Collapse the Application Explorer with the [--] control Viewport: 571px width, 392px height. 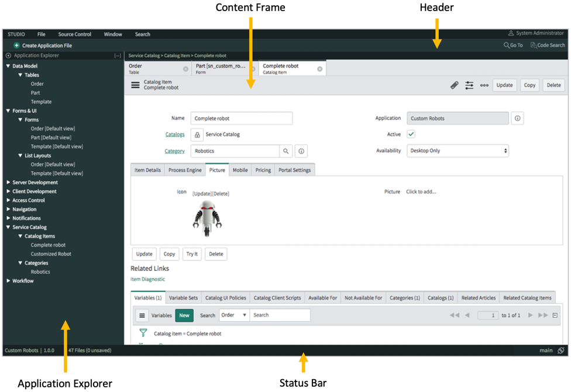click(x=118, y=56)
